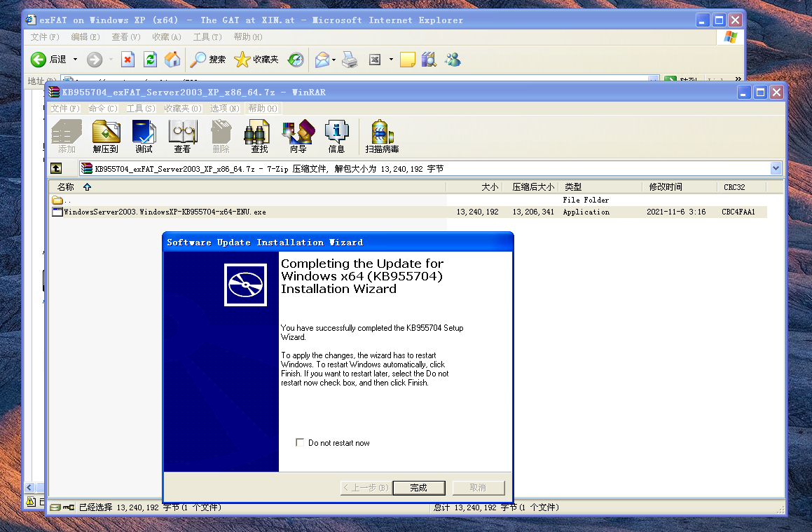Click the 上一步(B) back button in the wizard
812x532 pixels.
point(366,487)
